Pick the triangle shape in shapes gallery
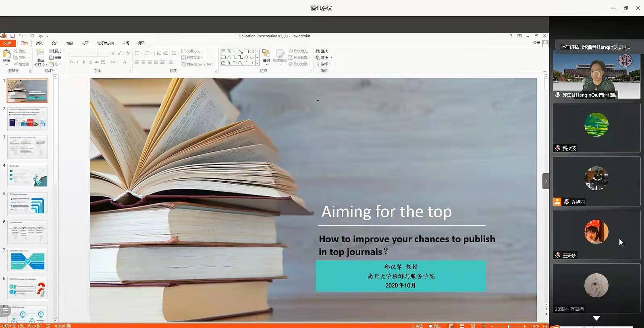 click(x=229, y=57)
